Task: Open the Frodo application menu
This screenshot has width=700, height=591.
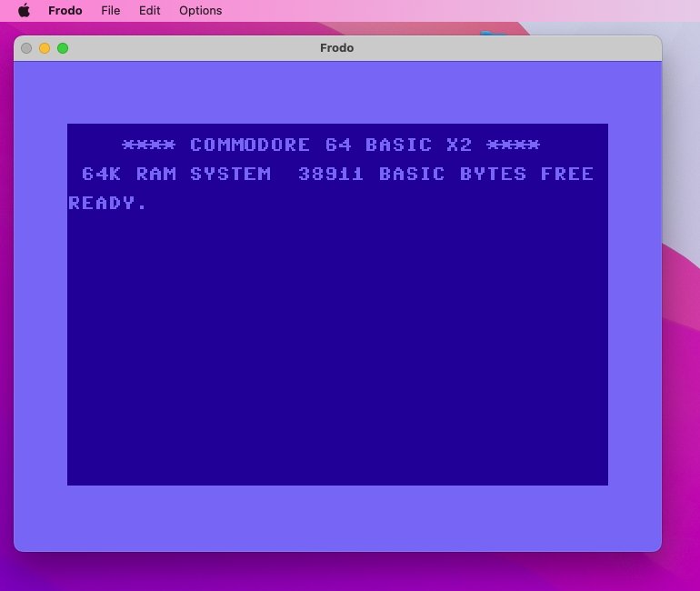Action: pos(65,10)
